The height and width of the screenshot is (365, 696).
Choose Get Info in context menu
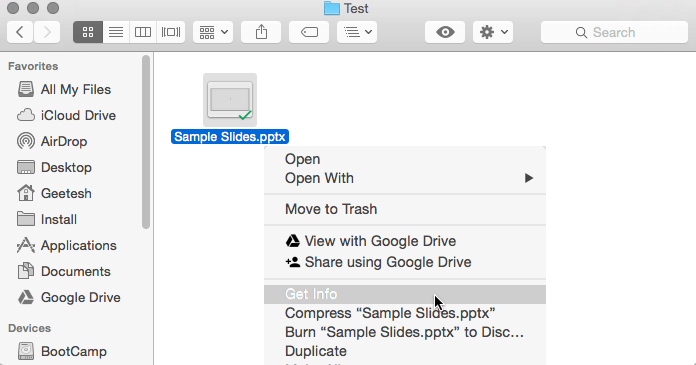[x=405, y=294]
